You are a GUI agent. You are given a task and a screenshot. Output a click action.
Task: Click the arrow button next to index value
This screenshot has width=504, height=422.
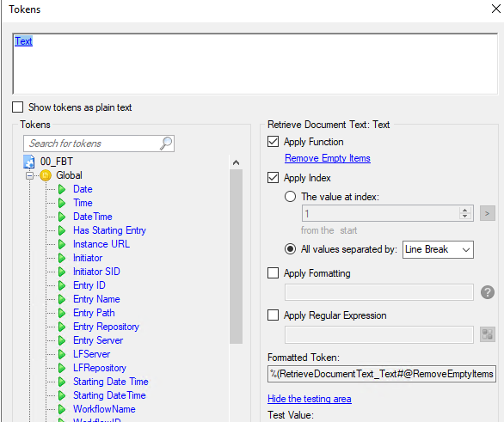[x=488, y=213]
